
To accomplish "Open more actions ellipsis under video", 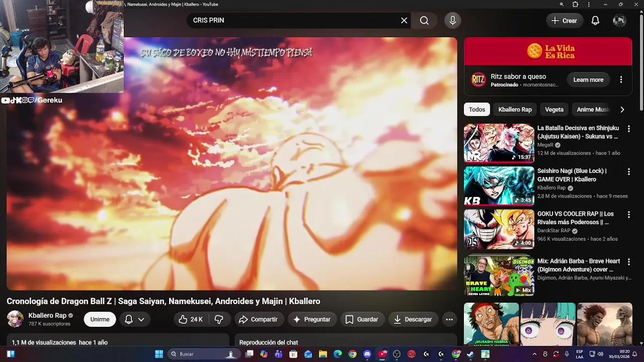I will click(449, 319).
